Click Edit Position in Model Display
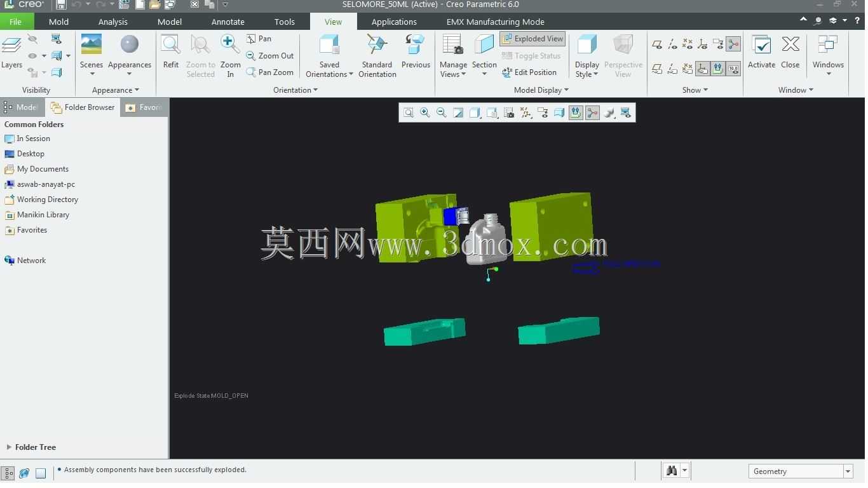This screenshot has width=868, height=488. [529, 72]
